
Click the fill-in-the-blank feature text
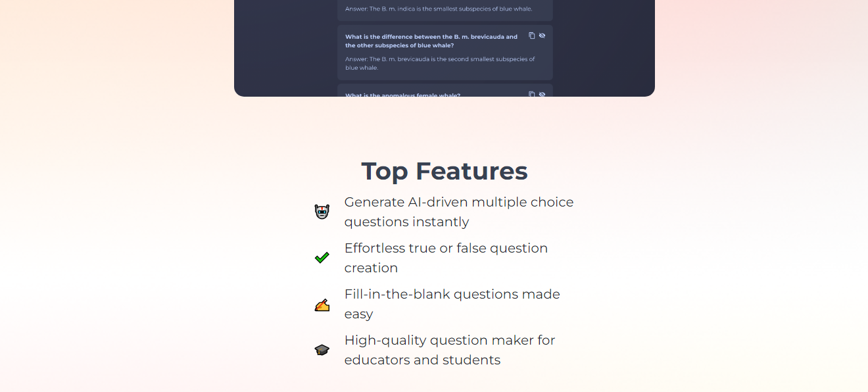click(x=452, y=303)
